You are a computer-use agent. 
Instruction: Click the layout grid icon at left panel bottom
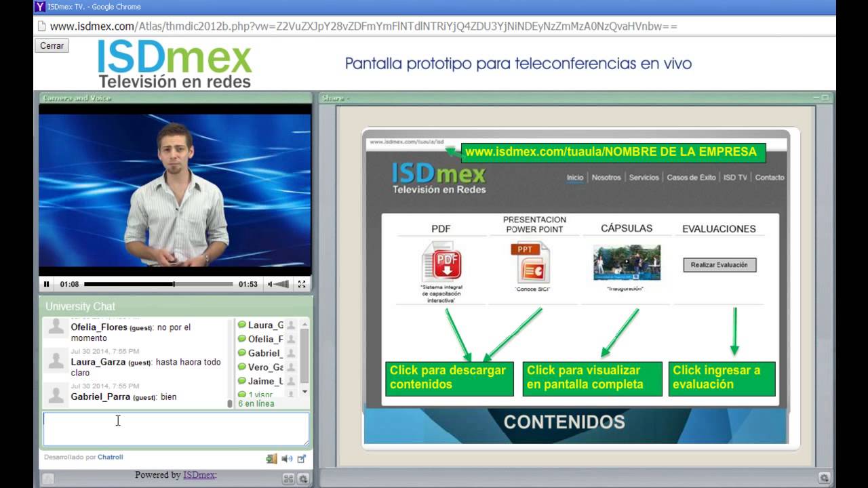[x=288, y=479]
